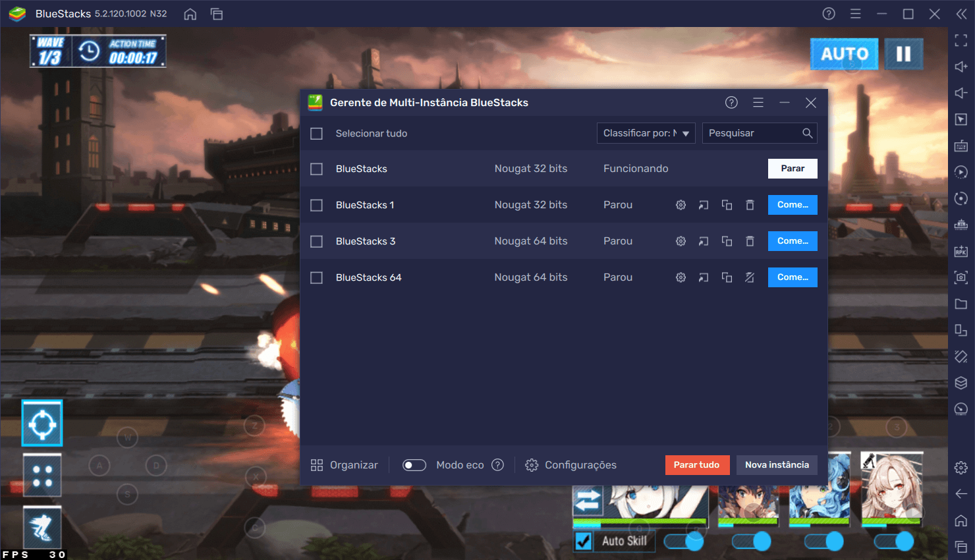The width and height of the screenshot is (975, 560).
Task: Increase volume in BlueStacks sidebar
Action: [x=961, y=67]
